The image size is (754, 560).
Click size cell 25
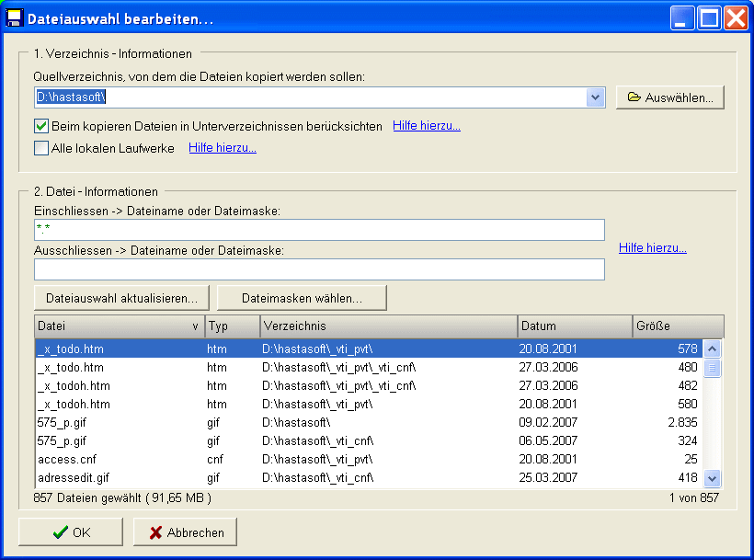pos(691,459)
